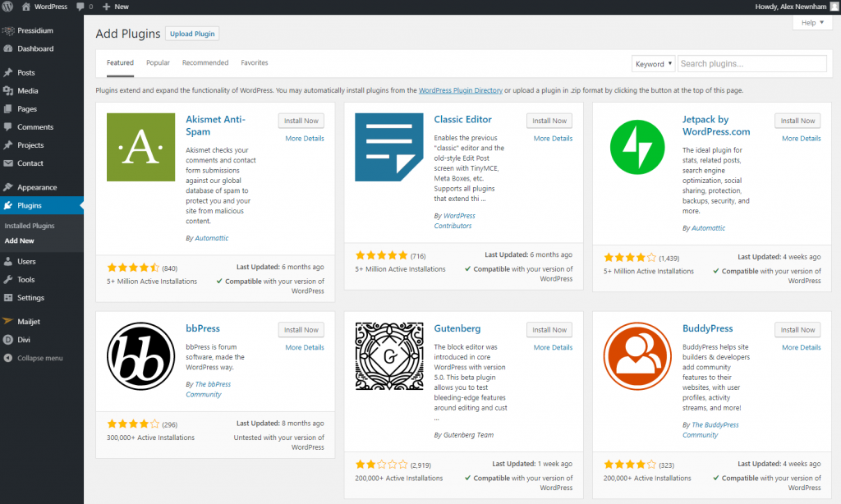Install the Akismet Anti-Spam plugin
This screenshot has width=841, height=504.
point(301,121)
